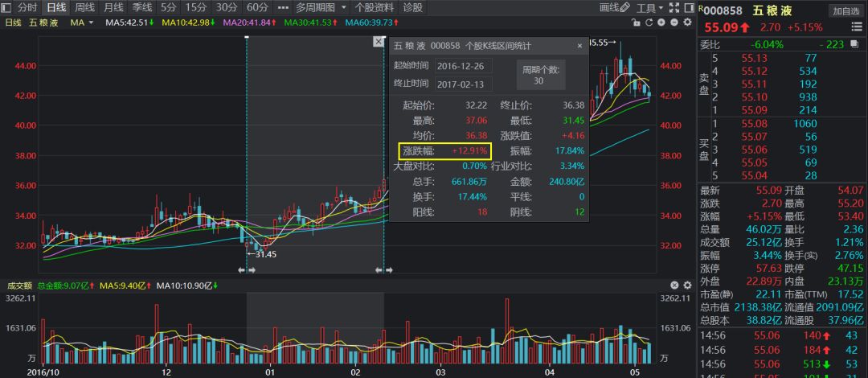Viewport: 868px width, 378px height.
Task: Close the K线区间统计 statistics dialog
Action: [x=579, y=46]
